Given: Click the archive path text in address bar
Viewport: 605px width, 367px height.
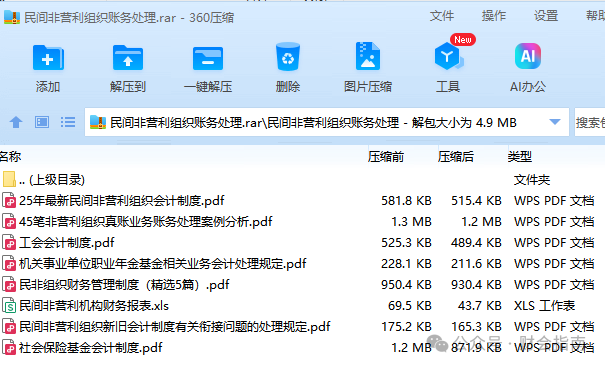Looking at the screenshot, I should (313, 123).
